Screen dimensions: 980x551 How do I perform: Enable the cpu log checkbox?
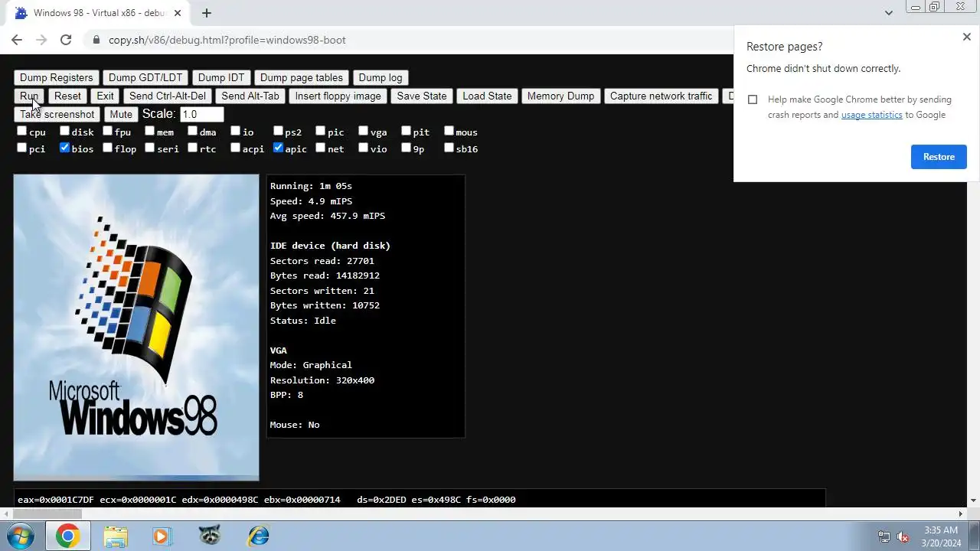click(x=22, y=131)
